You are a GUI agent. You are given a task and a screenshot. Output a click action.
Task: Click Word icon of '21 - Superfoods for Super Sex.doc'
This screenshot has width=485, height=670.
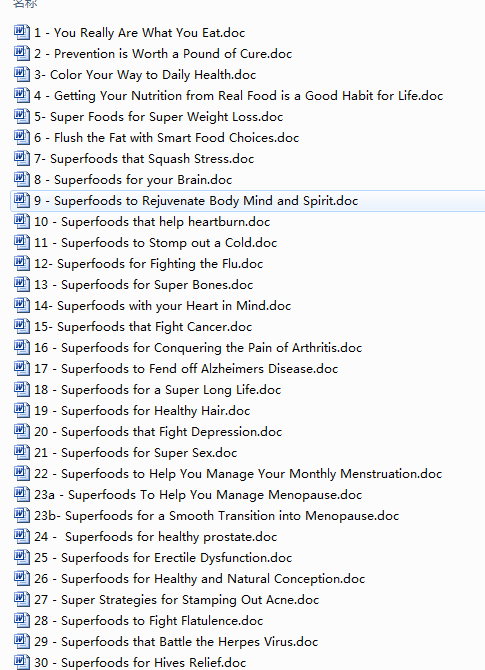pos(22,452)
